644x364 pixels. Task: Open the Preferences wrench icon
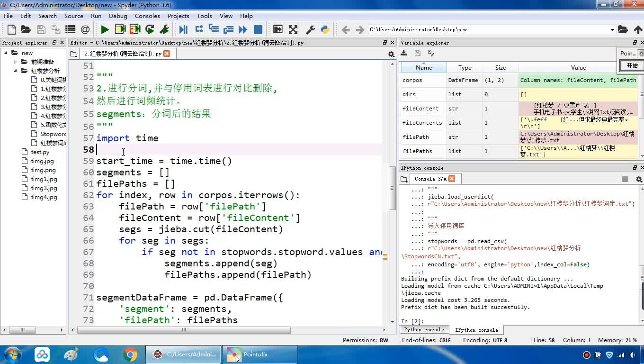(311, 30)
